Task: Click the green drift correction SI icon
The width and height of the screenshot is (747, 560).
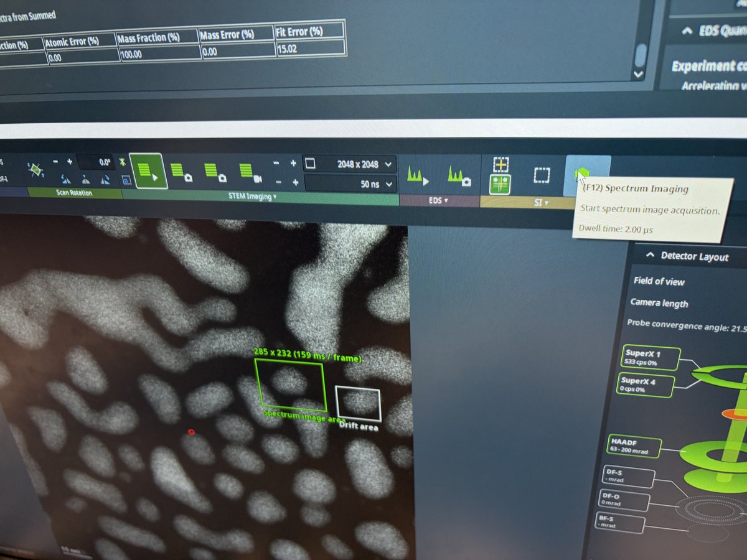Action: [500, 184]
